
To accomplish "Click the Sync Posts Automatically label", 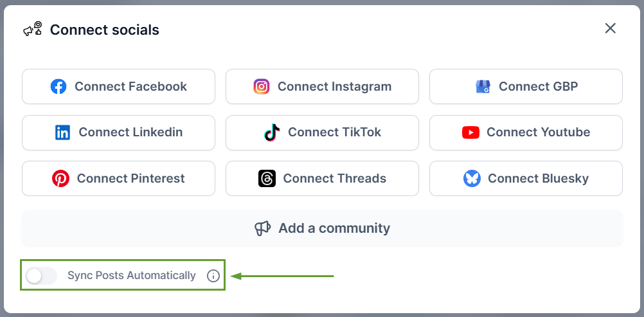I will click(x=131, y=276).
